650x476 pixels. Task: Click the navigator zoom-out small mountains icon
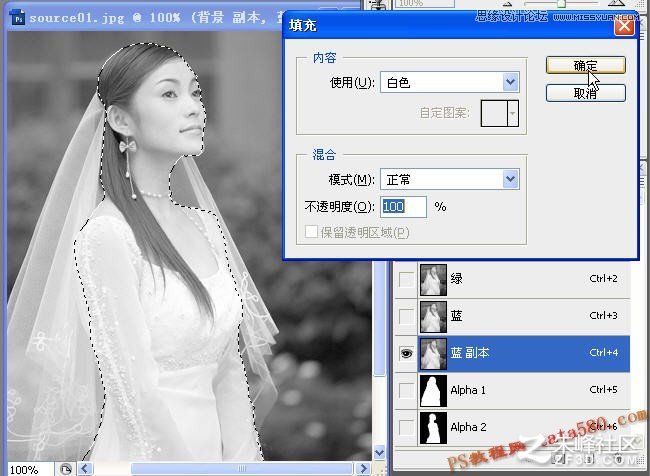[508, 3]
